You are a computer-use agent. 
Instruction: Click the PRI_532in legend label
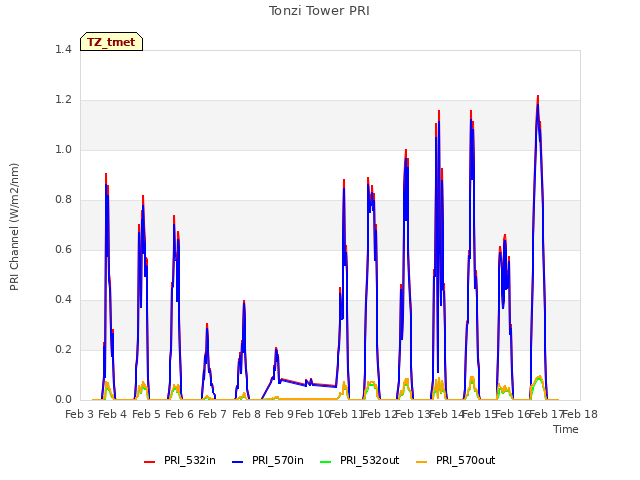[x=190, y=460]
